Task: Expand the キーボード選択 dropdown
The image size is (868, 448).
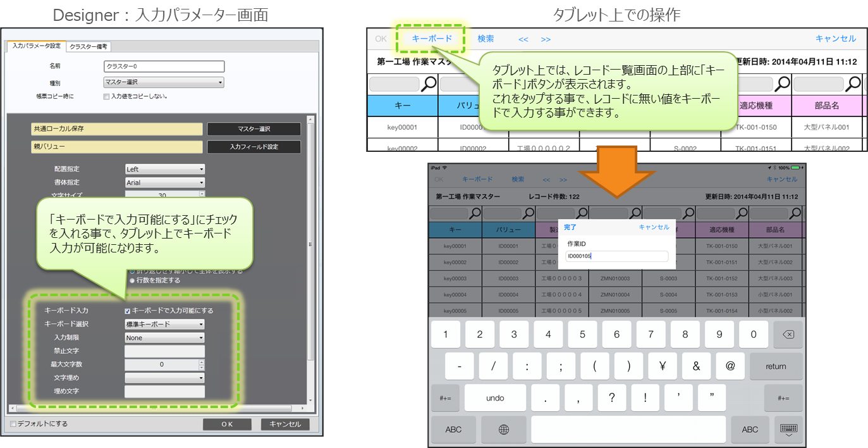Action: pyautogui.click(x=164, y=324)
